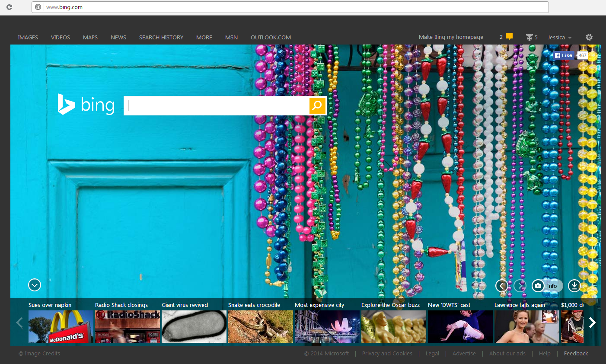Open Lawrence falls again thumbnail
This screenshot has height=364, width=606.
pos(527,326)
